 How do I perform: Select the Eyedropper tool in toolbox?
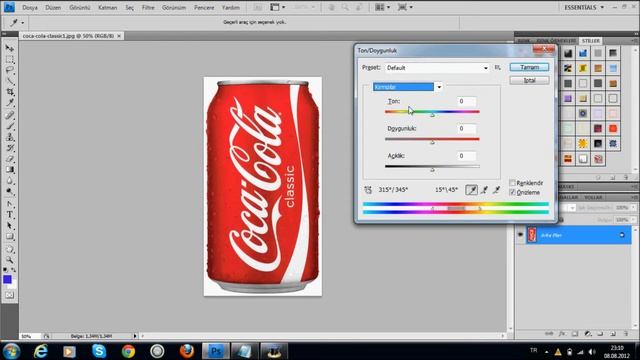pyautogui.click(x=9, y=102)
